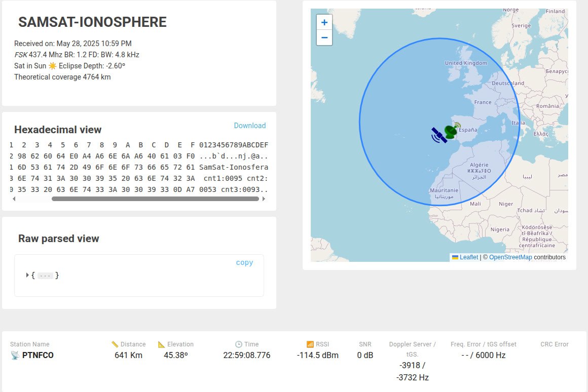Image resolution: width=588 pixels, height=392 pixels.
Task: Click the Elevation angle icon
Action: pyautogui.click(x=161, y=344)
